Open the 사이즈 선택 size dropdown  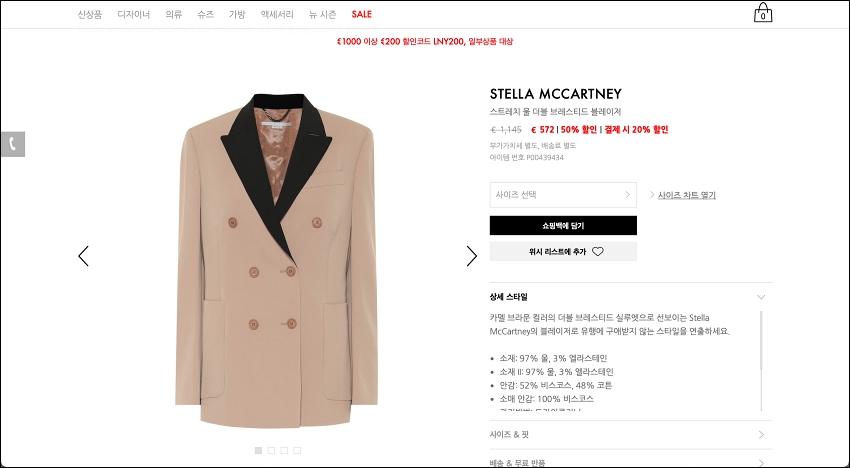point(563,195)
